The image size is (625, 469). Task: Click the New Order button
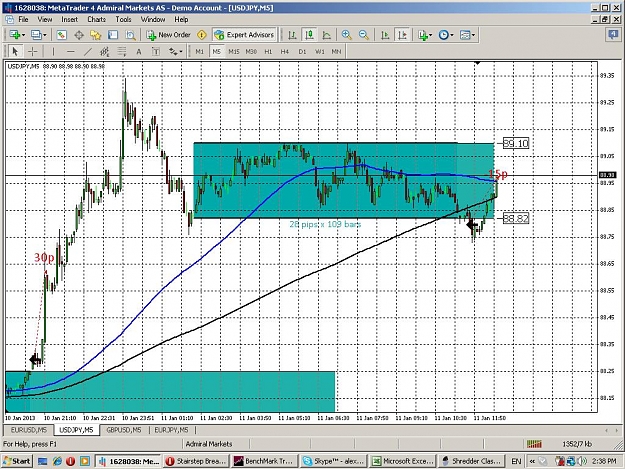point(169,35)
